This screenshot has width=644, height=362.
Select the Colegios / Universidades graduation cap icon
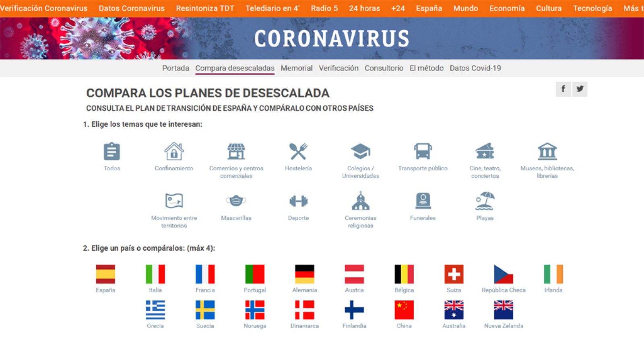click(x=360, y=152)
